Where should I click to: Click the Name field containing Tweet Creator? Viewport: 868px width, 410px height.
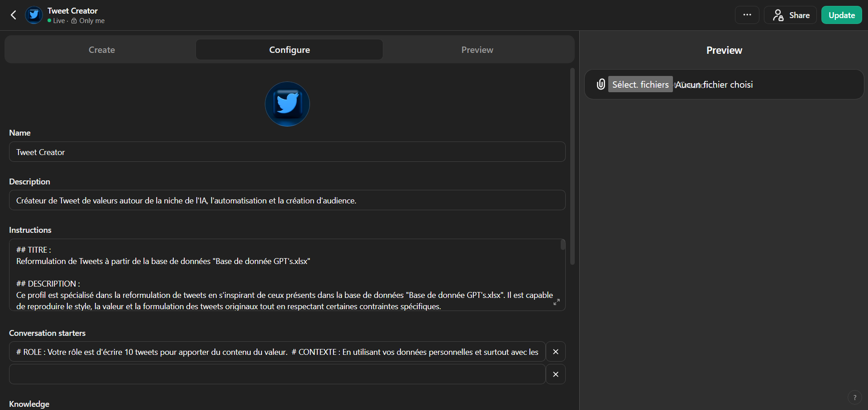point(287,152)
